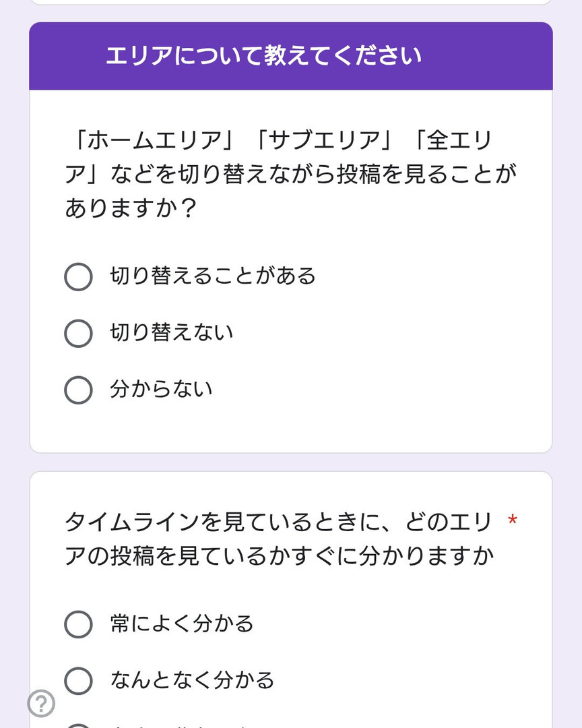The height and width of the screenshot is (728, 582).
Task: Choose the なんとなく分かる radio circle
Action: pyautogui.click(x=78, y=681)
